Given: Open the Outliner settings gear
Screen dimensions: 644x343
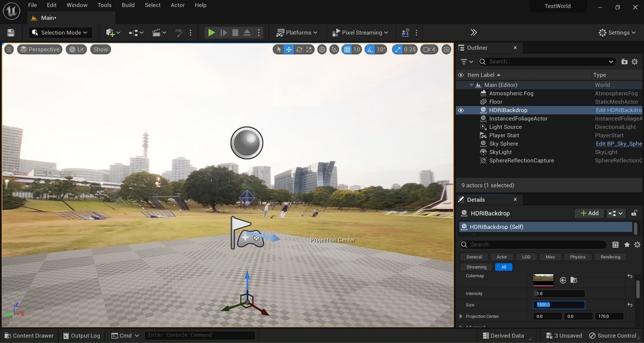Looking at the screenshot, I should pyautogui.click(x=635, y=62).
